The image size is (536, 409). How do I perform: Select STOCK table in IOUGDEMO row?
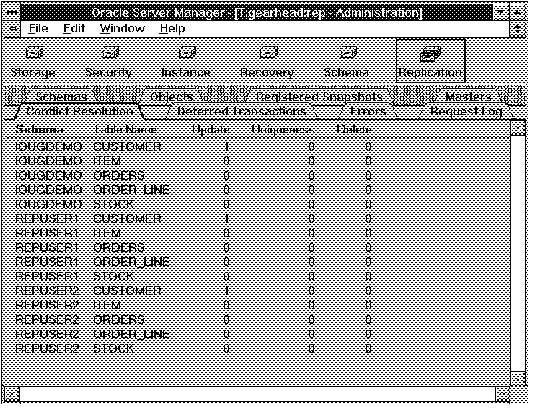(x=113, y=204)
